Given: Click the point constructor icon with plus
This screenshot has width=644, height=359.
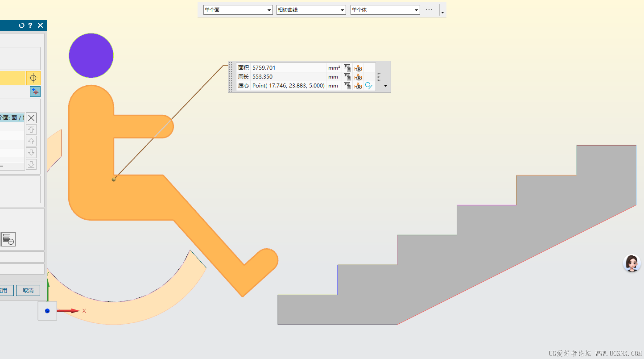Looking at the screenshot, I should pyautogui.click(x=35, y=92).
